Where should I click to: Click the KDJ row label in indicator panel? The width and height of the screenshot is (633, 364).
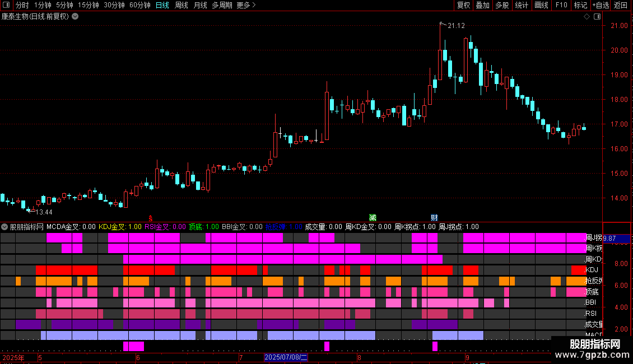point(592,270)
